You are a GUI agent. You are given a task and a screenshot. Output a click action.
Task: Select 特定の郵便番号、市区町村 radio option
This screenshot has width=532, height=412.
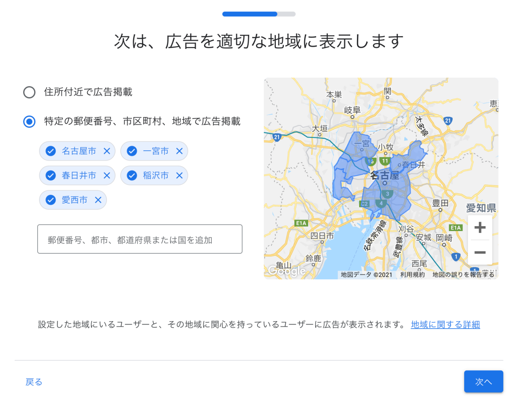[x=29, y=122]
